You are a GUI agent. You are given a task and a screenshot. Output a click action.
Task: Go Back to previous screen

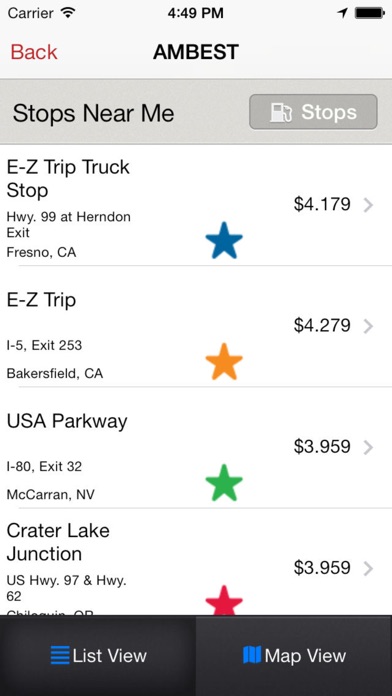click(x=34, y=52)
